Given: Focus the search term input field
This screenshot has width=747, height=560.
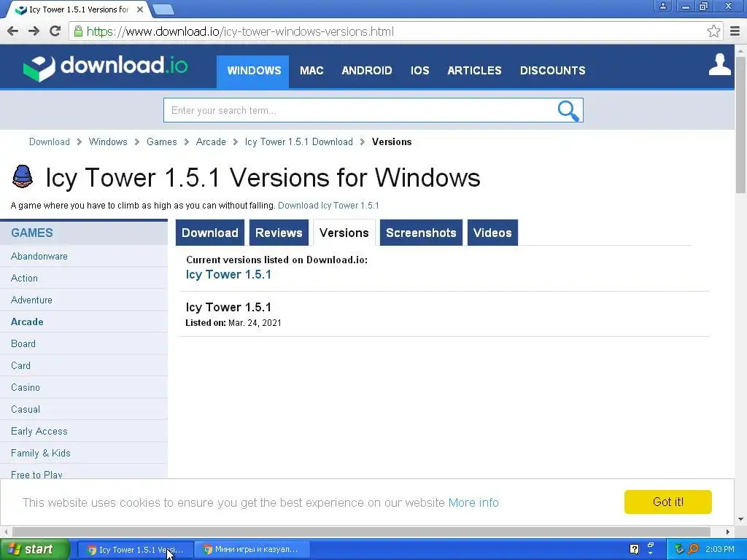Looking at the screenshot, I should click(x=360, y=111).
